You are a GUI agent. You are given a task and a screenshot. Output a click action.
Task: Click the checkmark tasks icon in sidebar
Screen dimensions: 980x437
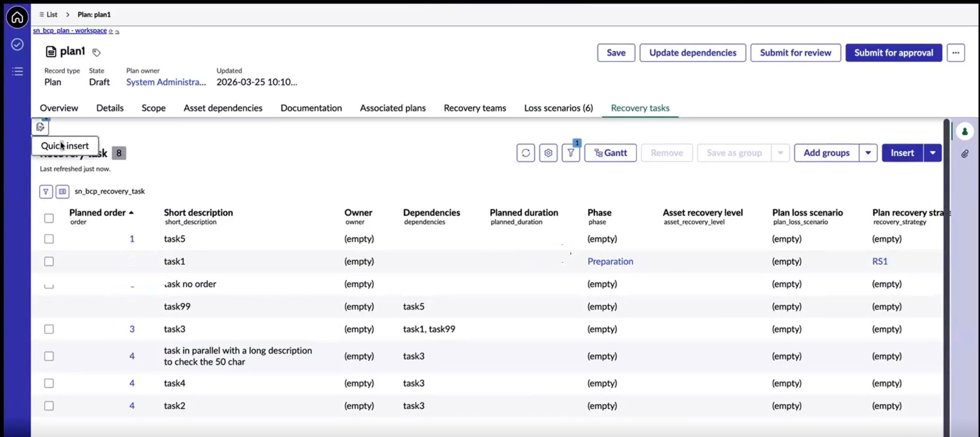pos(17,45)
